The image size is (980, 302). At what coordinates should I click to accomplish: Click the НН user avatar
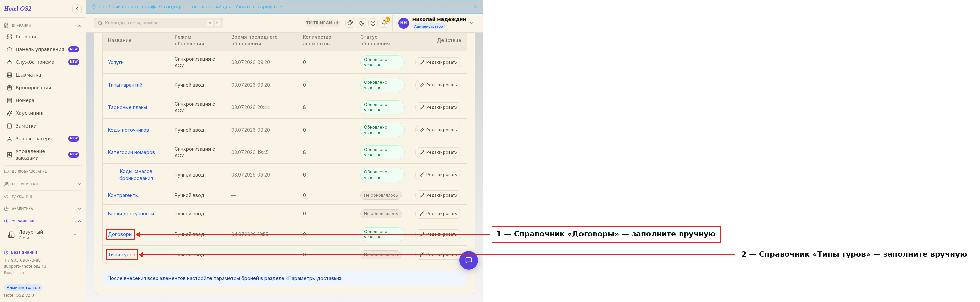pyautogui.click(x=403, y=23)
